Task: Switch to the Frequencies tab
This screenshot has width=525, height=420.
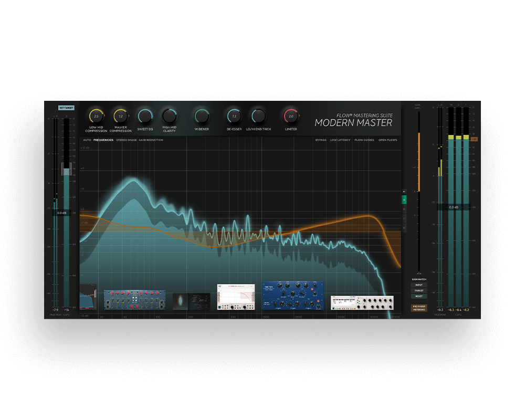Action: 103,140
